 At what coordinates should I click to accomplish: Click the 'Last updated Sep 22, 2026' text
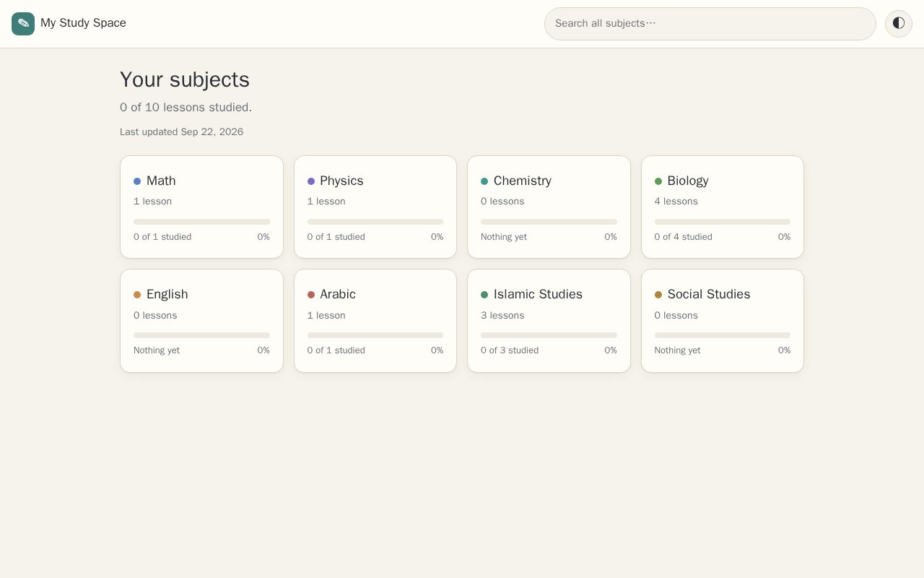[181, 132]
